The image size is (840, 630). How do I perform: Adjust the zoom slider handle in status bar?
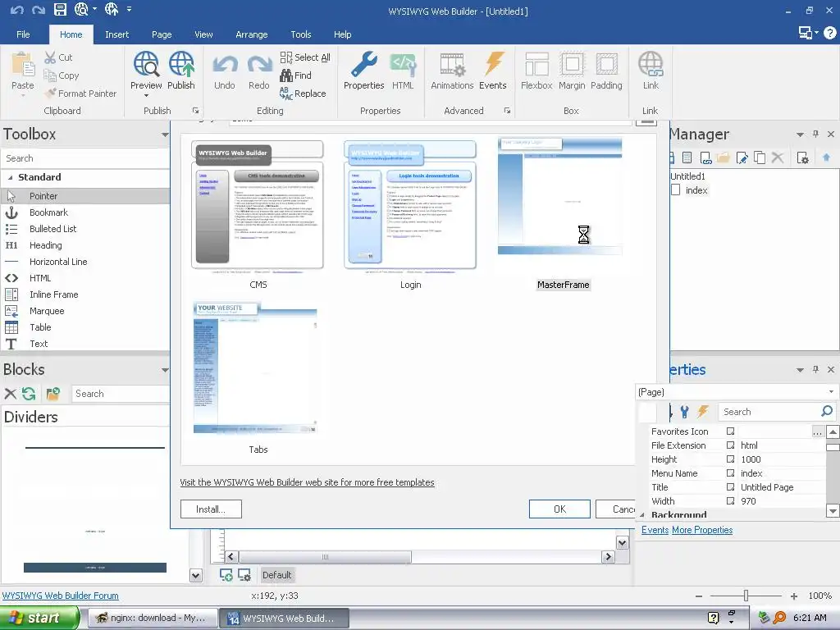746,596
